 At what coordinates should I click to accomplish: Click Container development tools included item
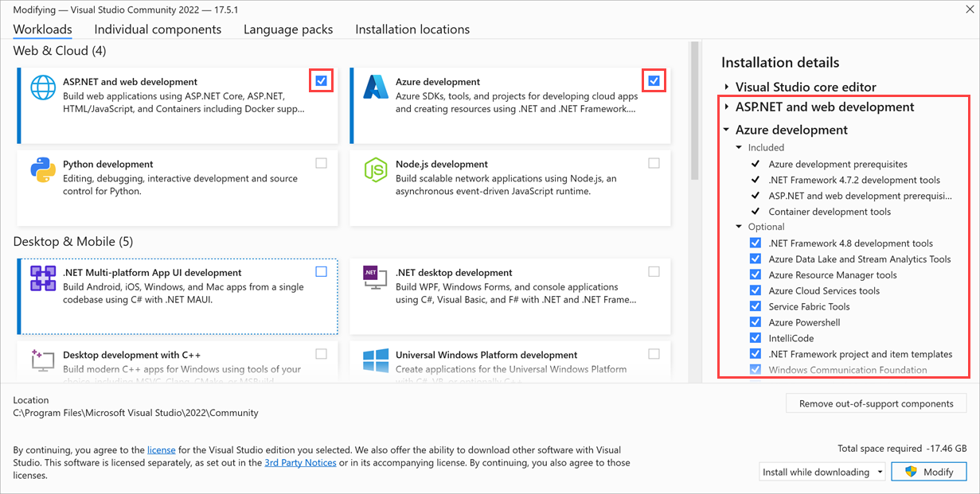(x=830, y=212)
